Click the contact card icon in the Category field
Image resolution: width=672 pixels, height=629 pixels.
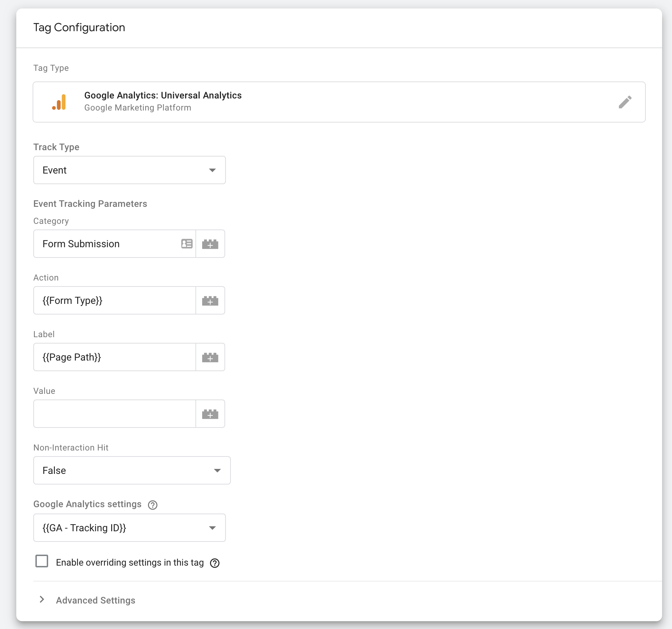pos(187,244)
